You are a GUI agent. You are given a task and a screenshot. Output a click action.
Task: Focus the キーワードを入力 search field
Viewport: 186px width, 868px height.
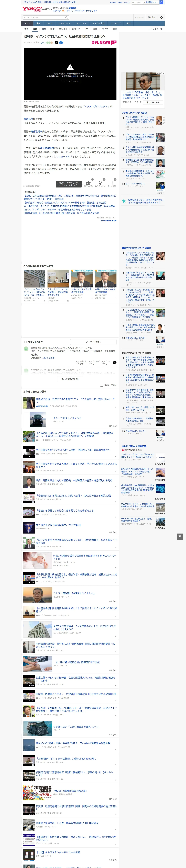[x=44, y=18]
